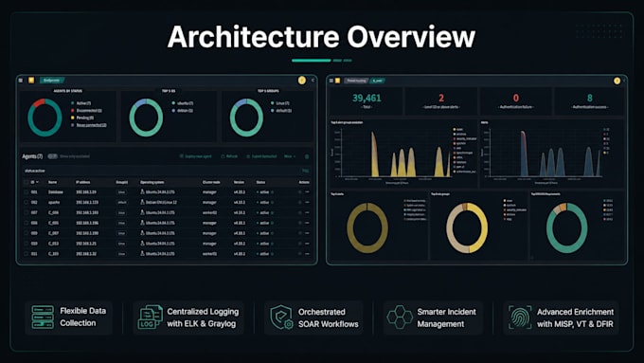This screenshot has height=363, width=644.
Task: Click Export formatted button
Action: (x=261, y=156)
